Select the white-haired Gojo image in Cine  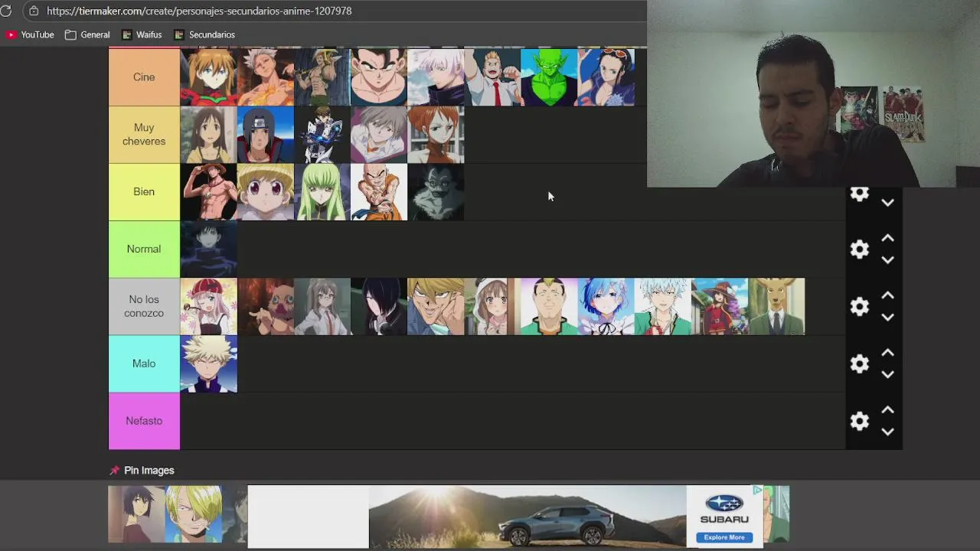click(x=436, y=77)
